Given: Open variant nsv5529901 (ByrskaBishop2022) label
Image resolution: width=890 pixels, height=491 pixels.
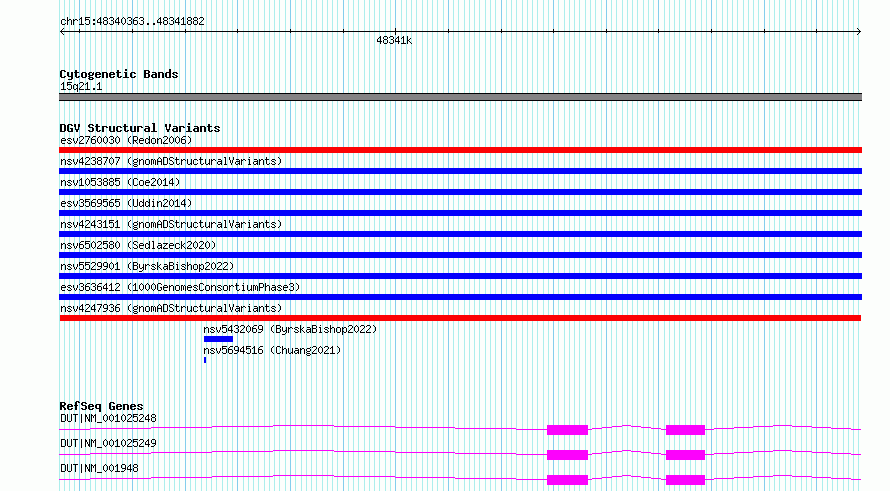Looking at the screenshot, I should tap(147, 266).
